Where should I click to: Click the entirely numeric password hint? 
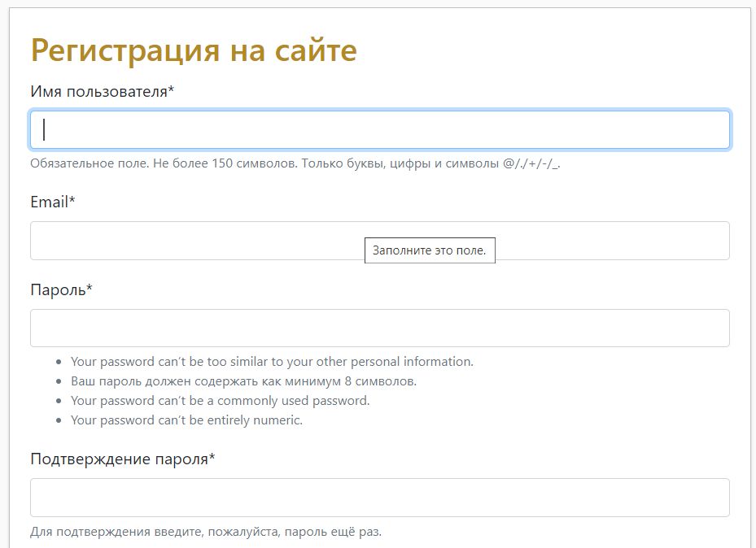coord(186,420)
